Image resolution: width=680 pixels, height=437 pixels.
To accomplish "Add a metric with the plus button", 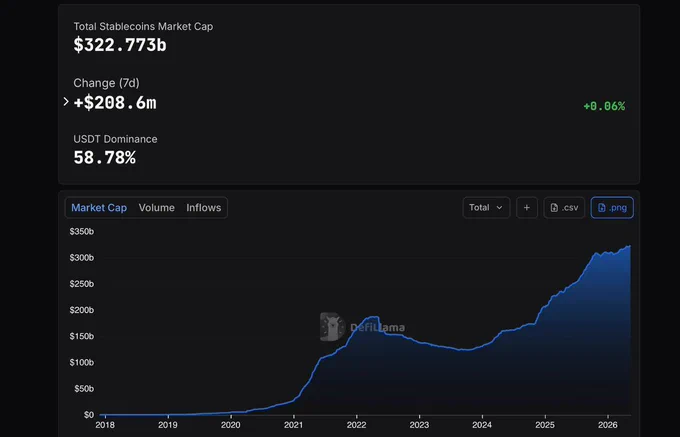I will pos(527,208).
